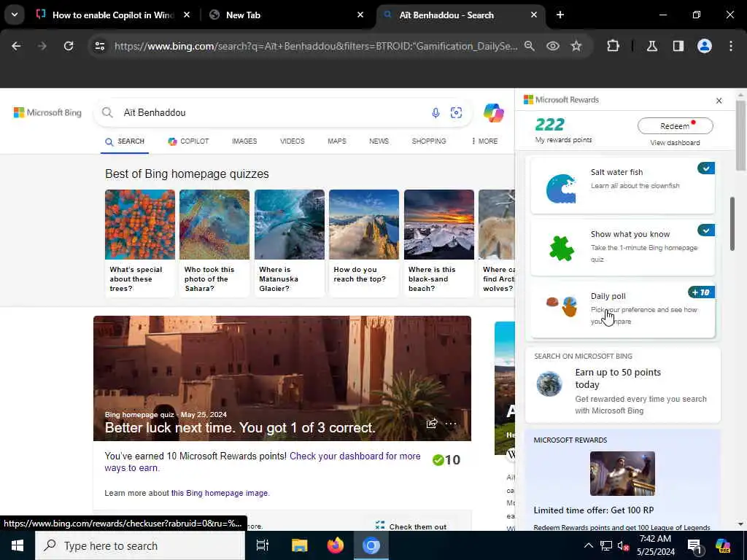Screen dimensions: 747x560
Task: Click the Redeem button
Action: 675,126
